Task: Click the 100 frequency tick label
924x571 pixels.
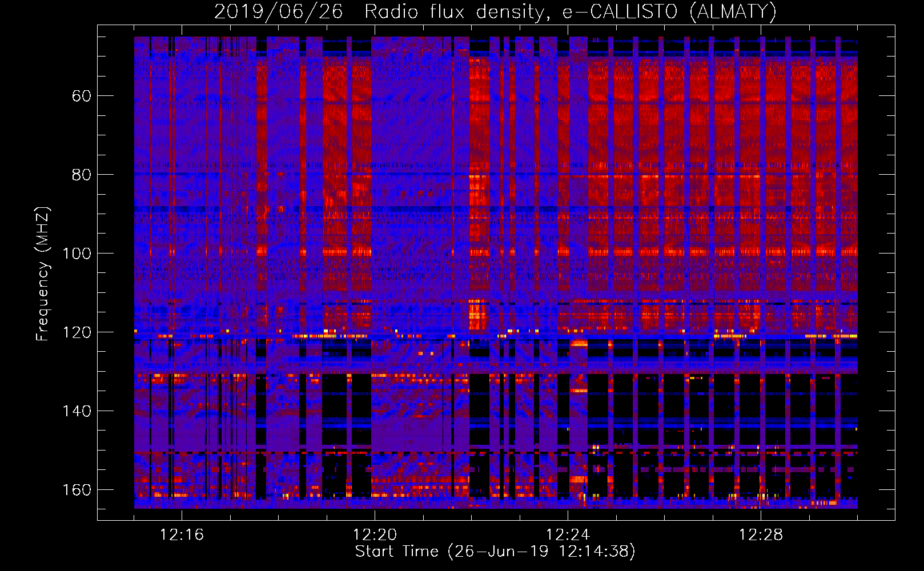Action: [77, 254]
